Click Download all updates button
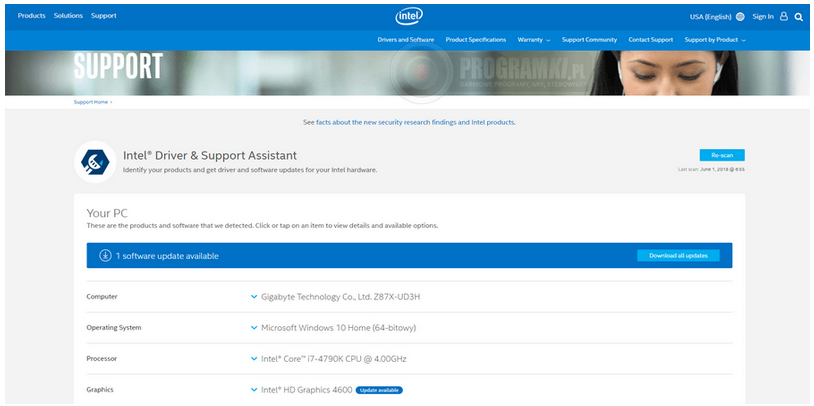Viewport: 814px width, 406px height. pos(679,255)
